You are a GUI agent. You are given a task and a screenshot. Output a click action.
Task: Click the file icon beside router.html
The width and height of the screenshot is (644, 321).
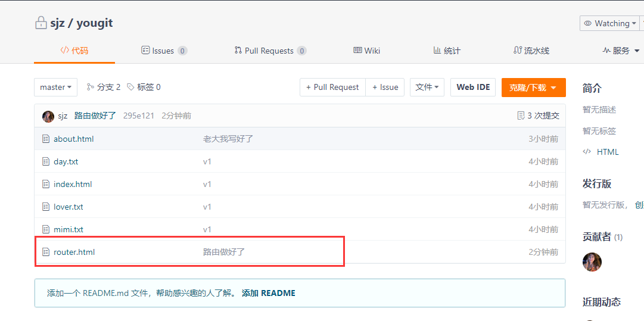click(46, 252)
